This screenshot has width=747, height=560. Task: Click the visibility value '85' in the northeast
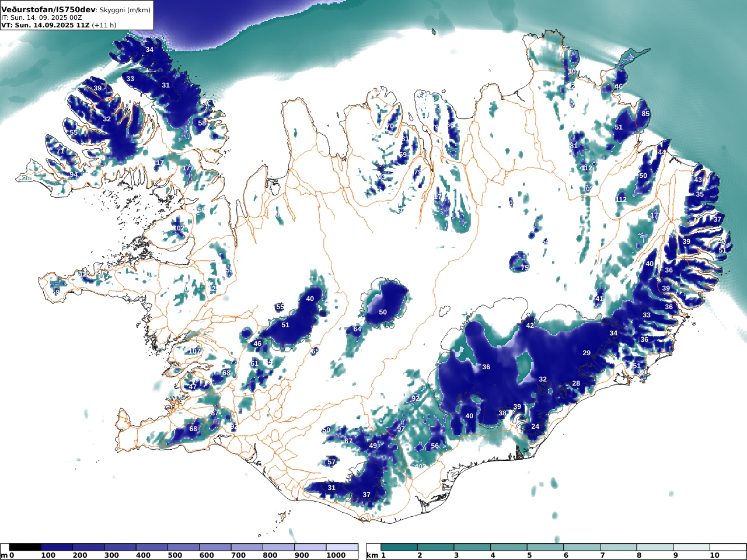(x=645, y=114)
